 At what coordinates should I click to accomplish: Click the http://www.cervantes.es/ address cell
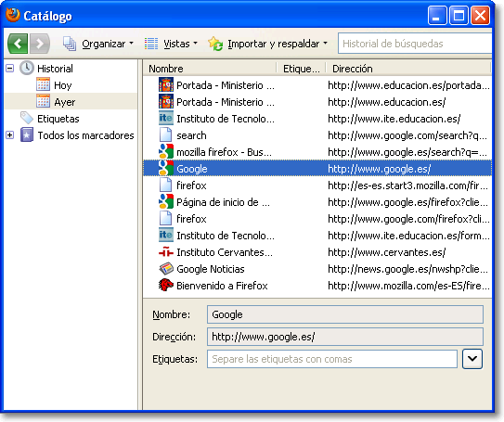387,252
